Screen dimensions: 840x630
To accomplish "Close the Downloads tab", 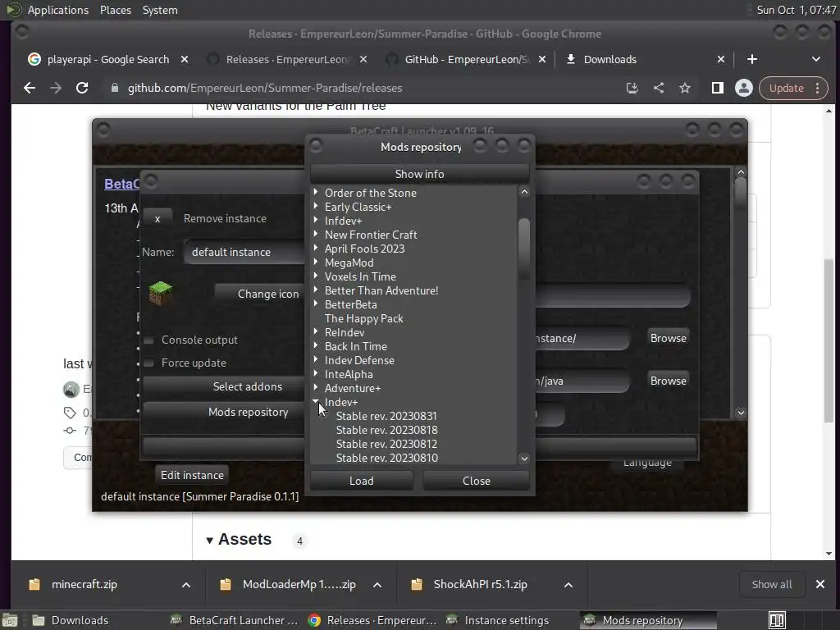I will click(x=720, y=59).
